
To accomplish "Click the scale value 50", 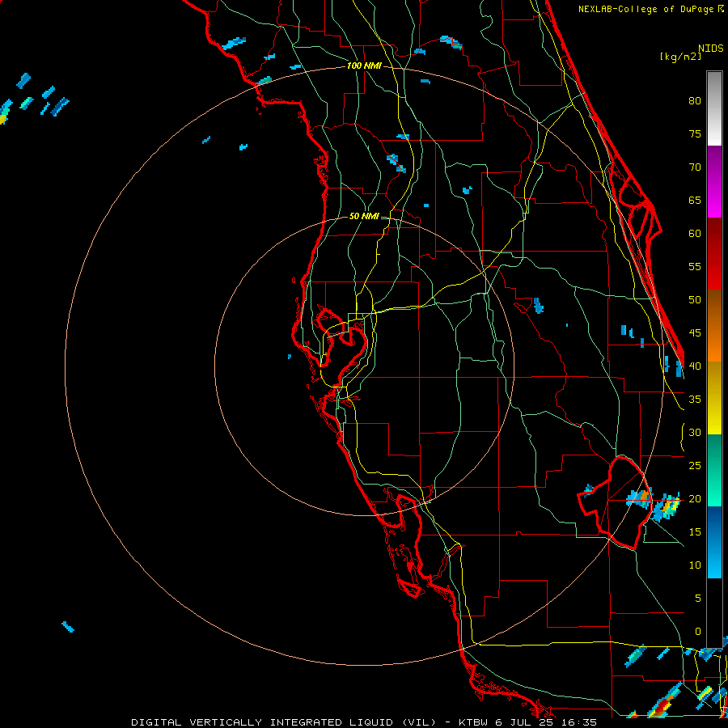I will [695, 299].
